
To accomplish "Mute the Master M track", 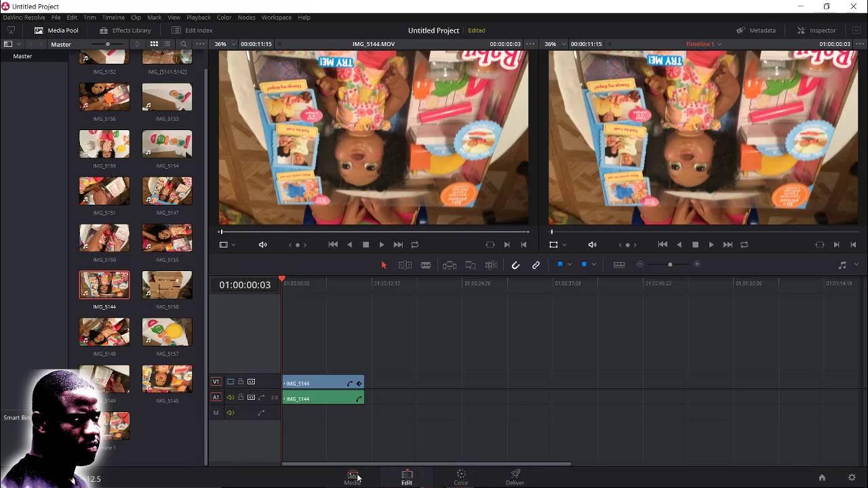I will 230,413.
